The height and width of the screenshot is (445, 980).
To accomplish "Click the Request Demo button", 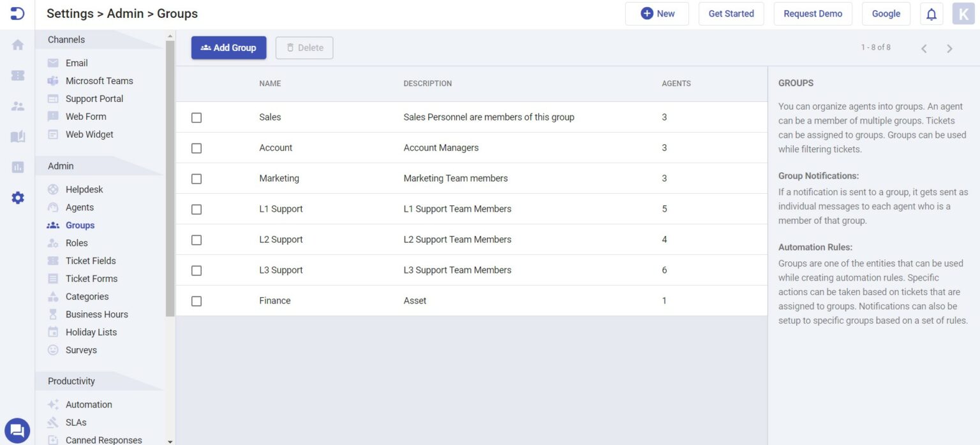I will click(813, 13).
